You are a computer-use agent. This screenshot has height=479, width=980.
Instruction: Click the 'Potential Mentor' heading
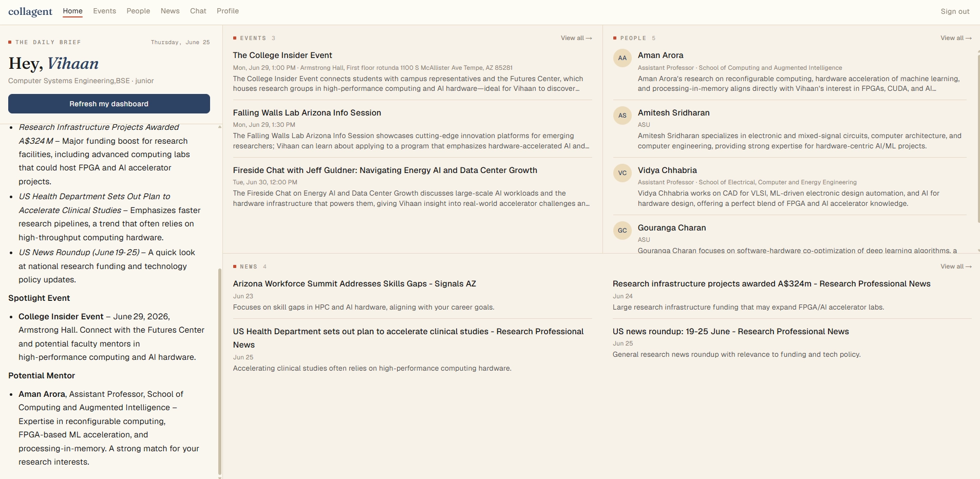coord(42,375)
